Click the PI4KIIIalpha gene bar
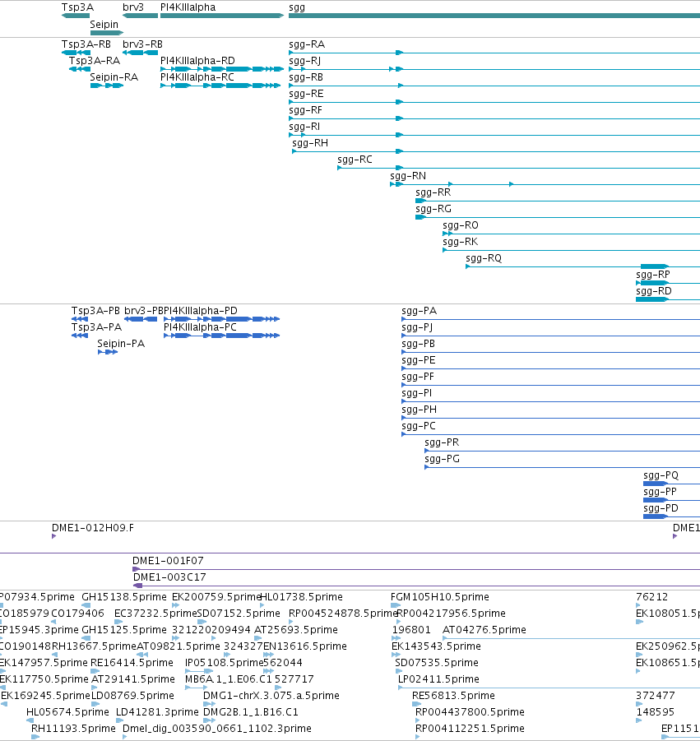This screenshot has height=741, width=700. pyautogui.click(x=221, y=16)
